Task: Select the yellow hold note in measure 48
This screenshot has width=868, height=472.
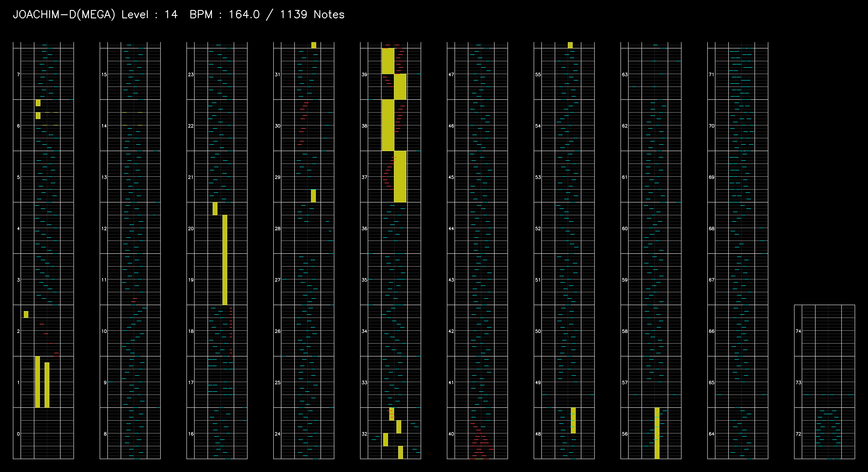Action: tap(573, 420)
